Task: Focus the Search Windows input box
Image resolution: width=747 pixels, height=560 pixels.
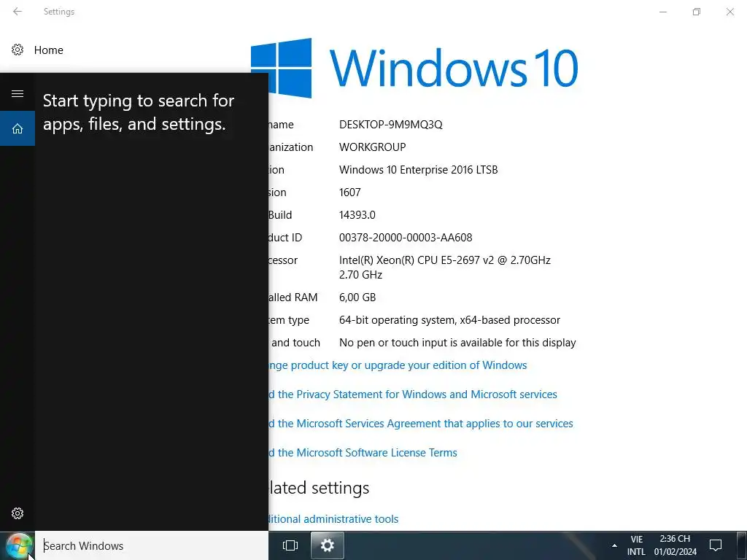Action: [152, 545]
